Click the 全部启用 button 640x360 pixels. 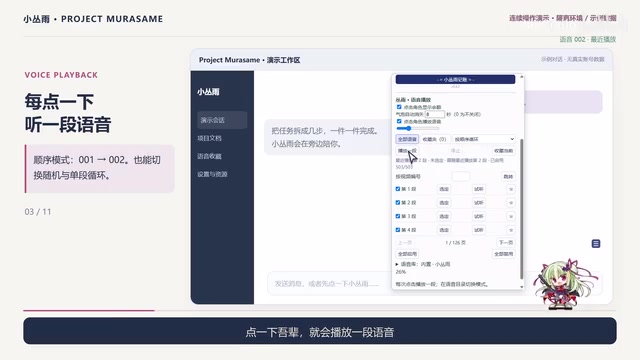[x=407, y=254]
